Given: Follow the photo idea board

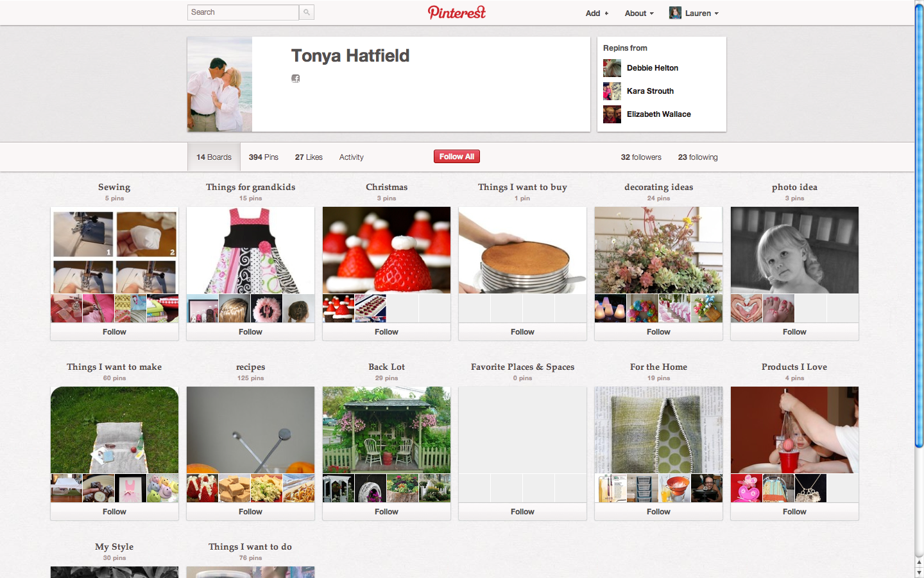Looking at the screenshot, I should pyautogui.click(x=794, y=332).
